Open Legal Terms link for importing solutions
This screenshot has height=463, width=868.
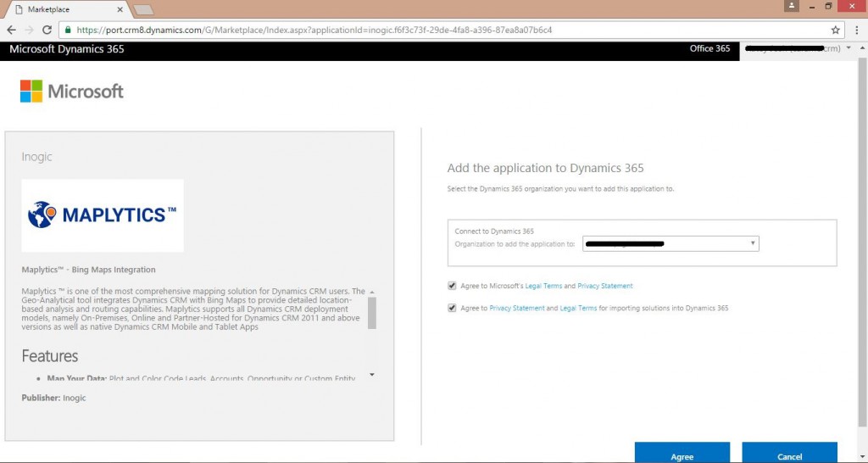(x=578, y=308)
